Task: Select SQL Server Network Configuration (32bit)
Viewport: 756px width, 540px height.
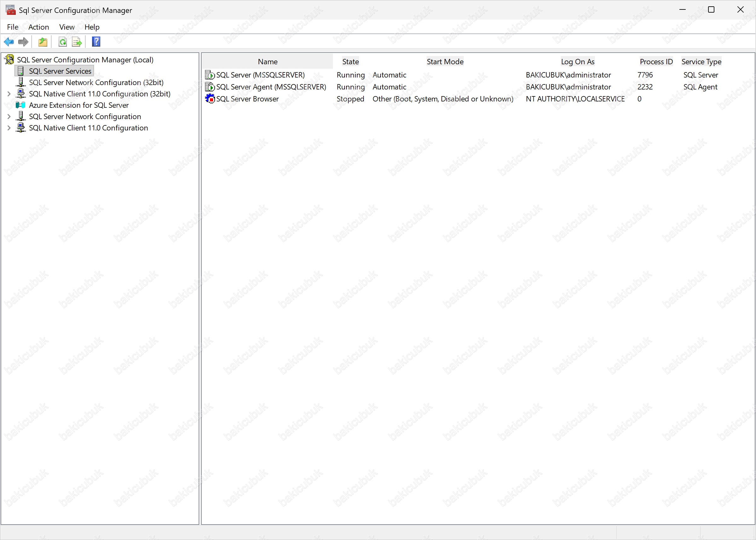Action: point(96,83)
